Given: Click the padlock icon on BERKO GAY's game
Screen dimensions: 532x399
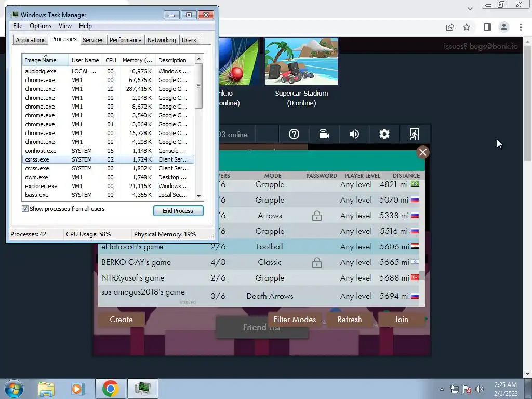Looking at the screenshot, I should click(317, 262).
